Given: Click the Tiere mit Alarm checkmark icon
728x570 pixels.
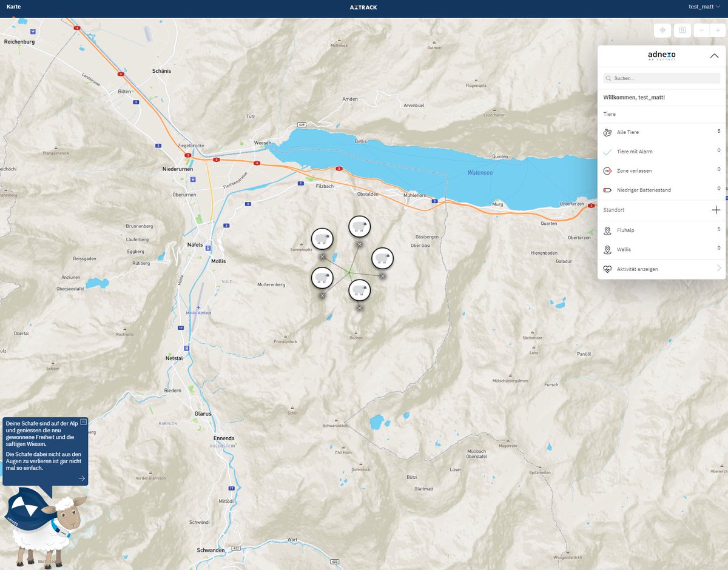Looking at the screenshot, I should 607,151.
